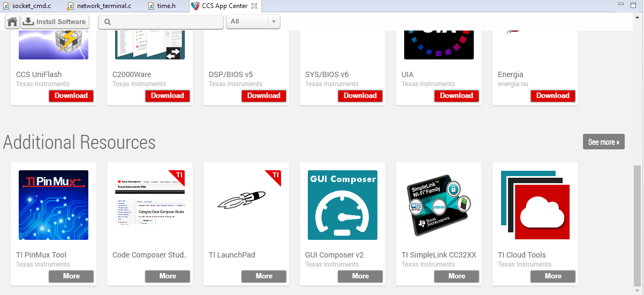Select TI Cloud Tools title
This screenshot has width=644, height=295.
pos(522,255)
